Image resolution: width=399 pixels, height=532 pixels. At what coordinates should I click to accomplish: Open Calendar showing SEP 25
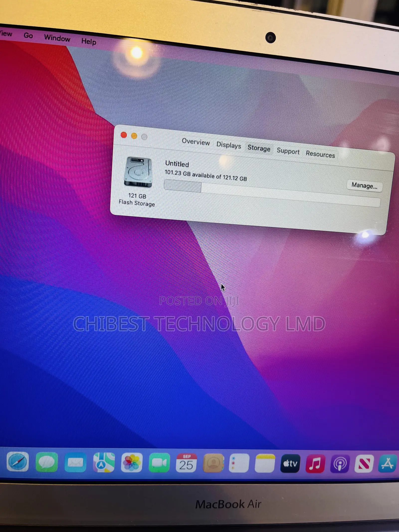pos(186,463)
